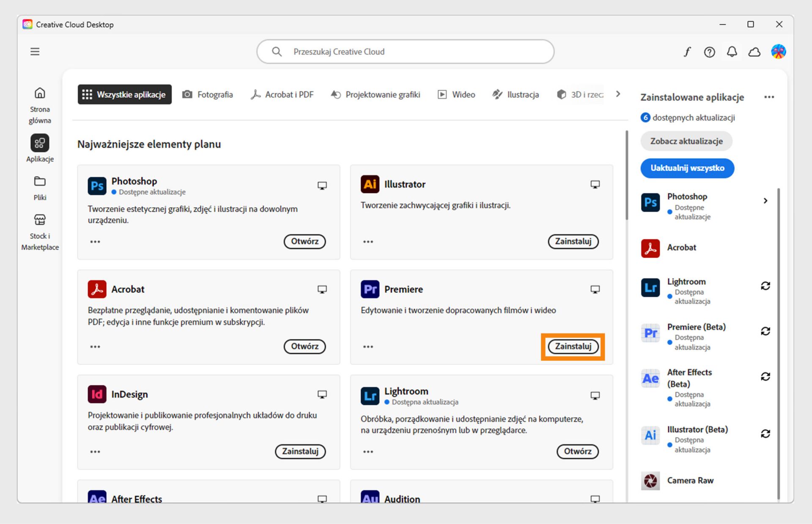Screen dimensions: 812x524
Task: Open more options on Lightroom card
Action: click(x=368, y=452)
